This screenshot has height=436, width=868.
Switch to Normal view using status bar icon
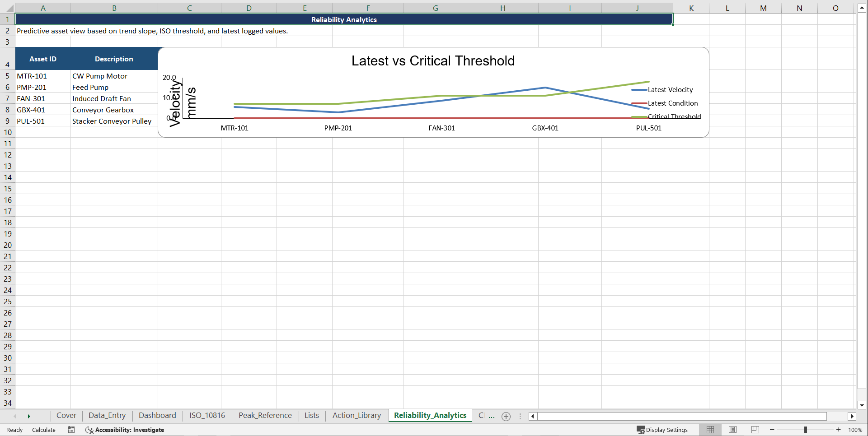point(710,430)
